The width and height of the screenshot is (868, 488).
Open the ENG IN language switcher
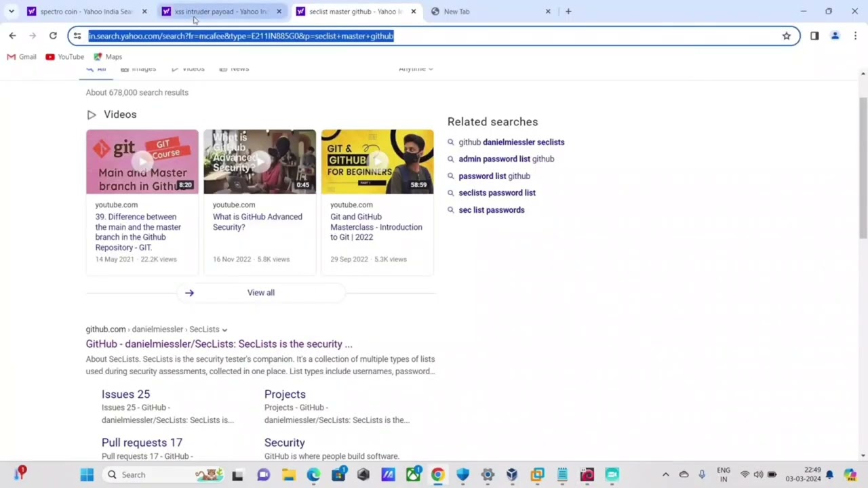724,475
